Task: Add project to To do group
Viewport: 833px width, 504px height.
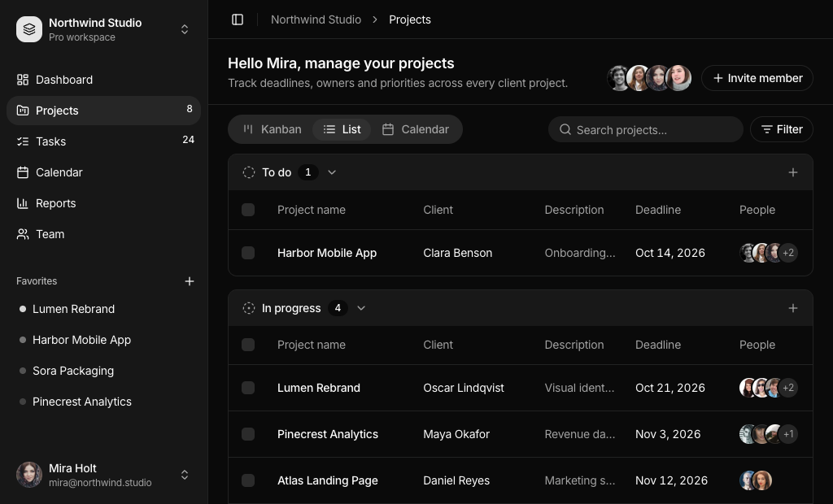Action: coord(792,172)
